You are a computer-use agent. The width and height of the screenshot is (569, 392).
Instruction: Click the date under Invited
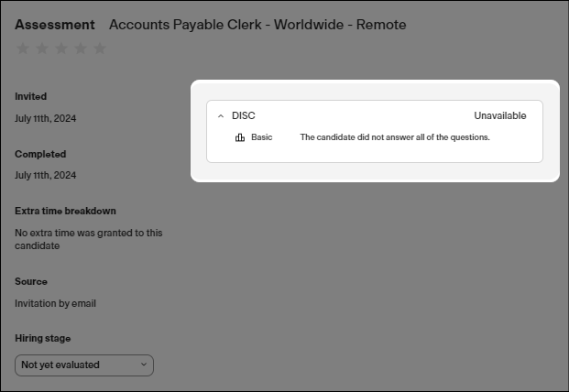click(46, 118)
